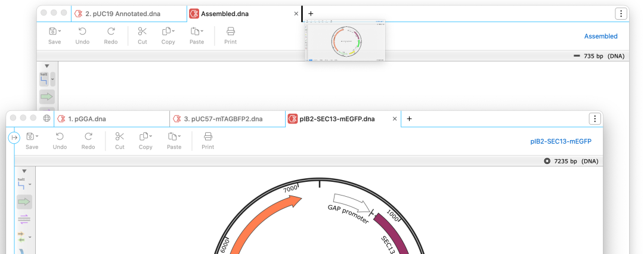The image size is (644, 254).
Task: Toggle SalI enzymes icon in pIB2-SEC13-mEGFP sidebar
Action: 21,184
